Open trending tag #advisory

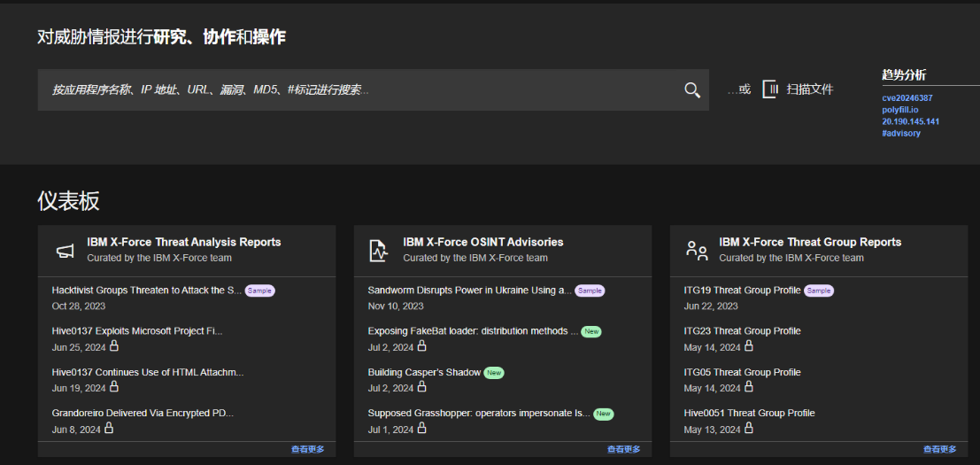click(x=901, y=134)
